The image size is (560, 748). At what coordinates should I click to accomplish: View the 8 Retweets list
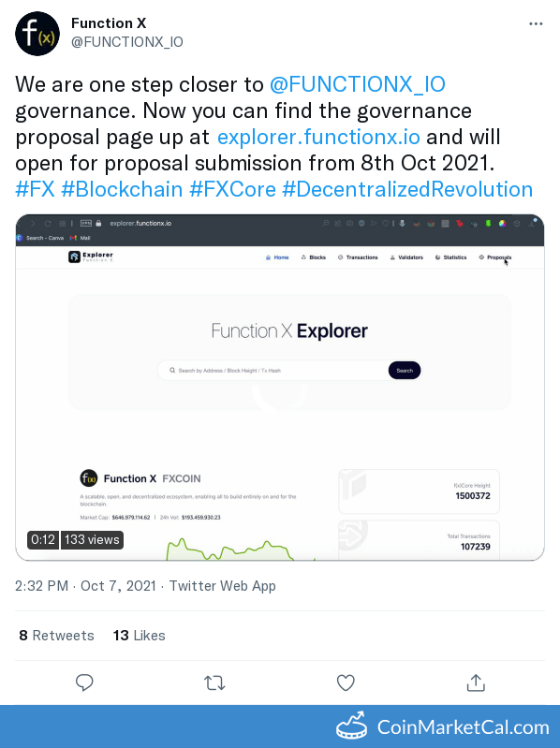(x=56, y=636)
